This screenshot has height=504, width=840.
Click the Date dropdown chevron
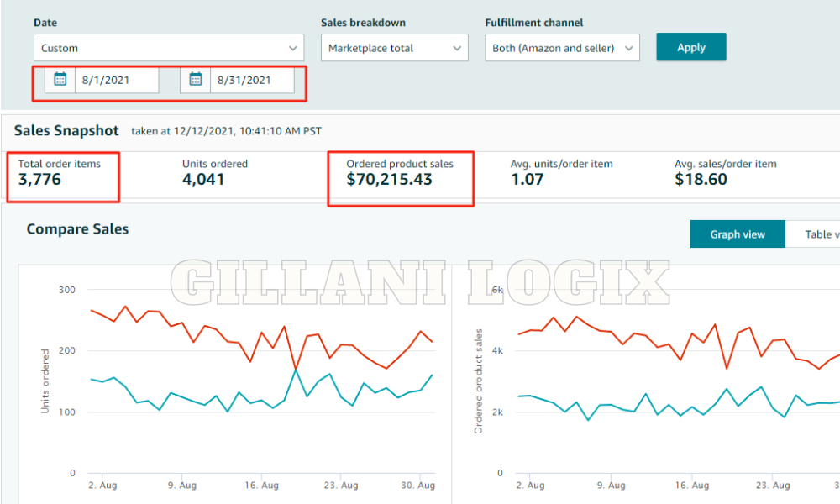click(x=292, y=48)
